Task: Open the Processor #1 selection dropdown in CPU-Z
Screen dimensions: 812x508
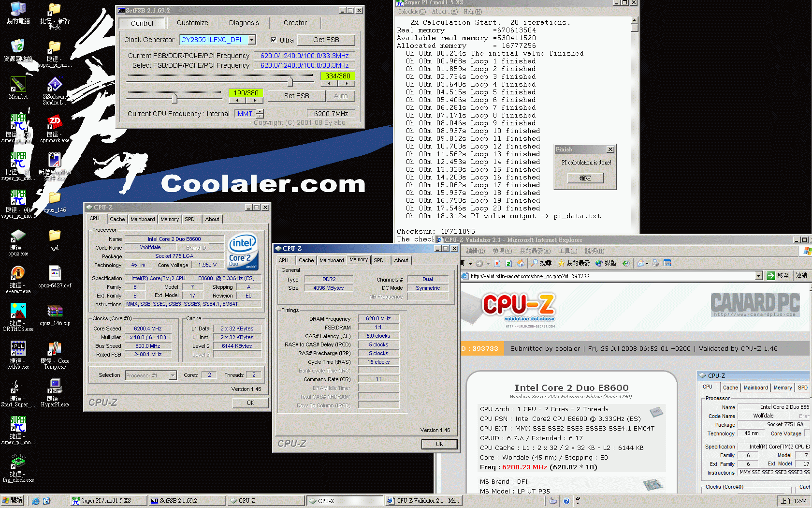Action: 173,375
